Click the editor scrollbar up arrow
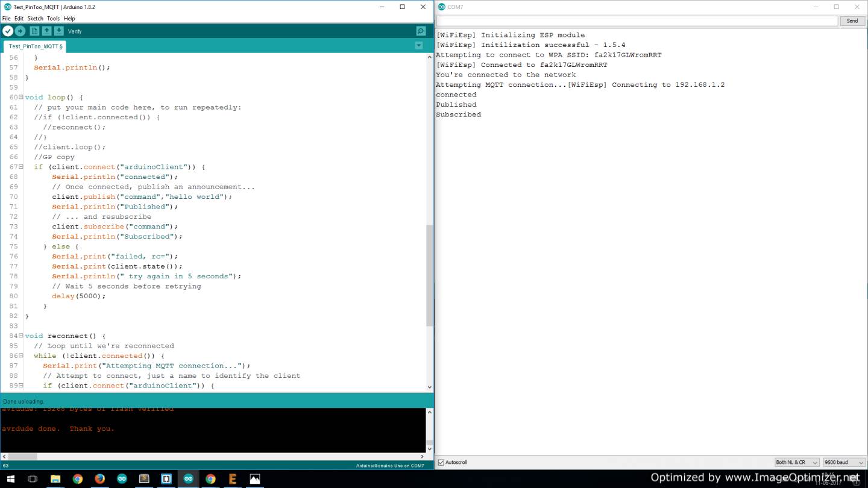This screenshot has width=868, height=488. pyautogui.click(x=430, y=57)
